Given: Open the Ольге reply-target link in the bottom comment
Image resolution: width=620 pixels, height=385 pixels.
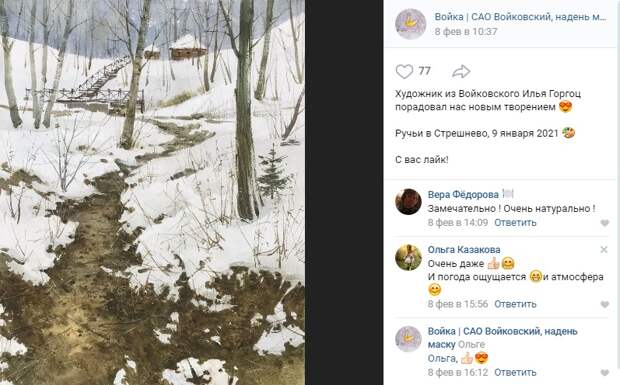Looking at the screenshot, I should click(471, 345).
